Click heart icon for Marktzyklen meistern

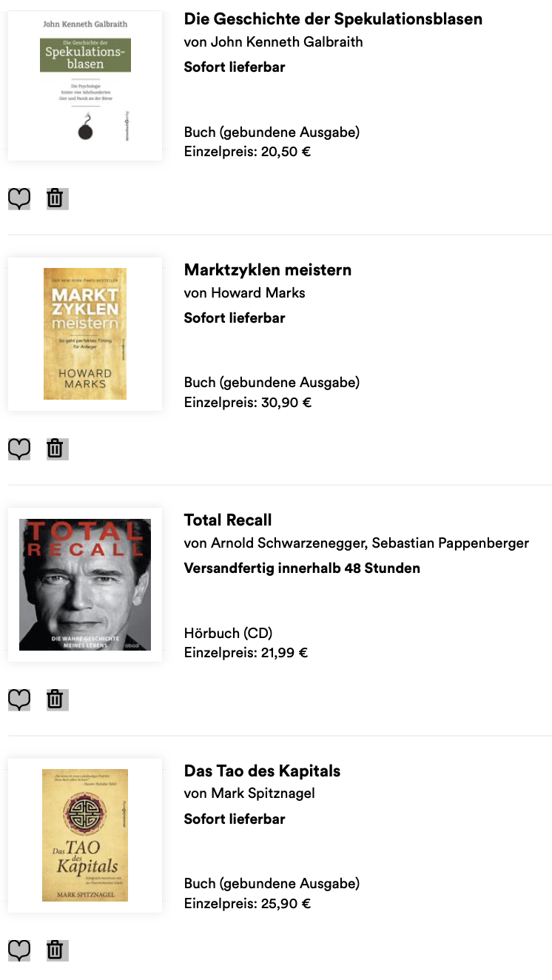coord(19,449)
